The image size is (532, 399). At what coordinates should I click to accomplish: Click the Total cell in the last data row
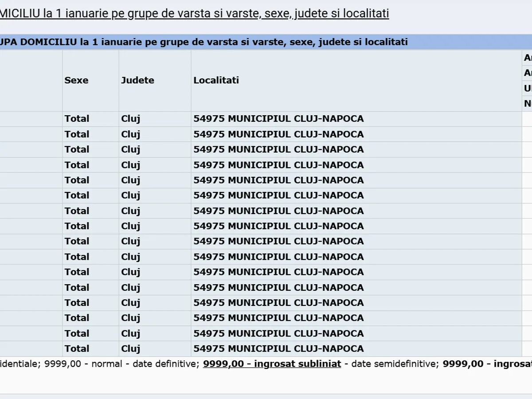(77, 348)
